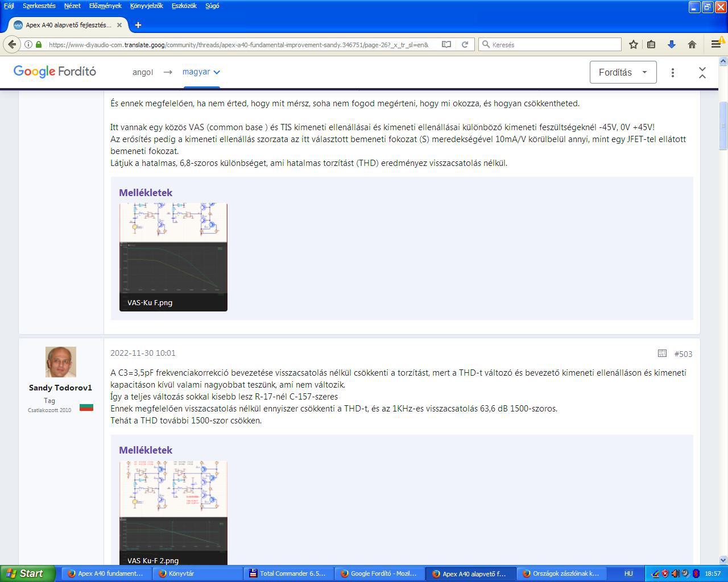Open the Szerkesztés menu

(x=39, y=6)
